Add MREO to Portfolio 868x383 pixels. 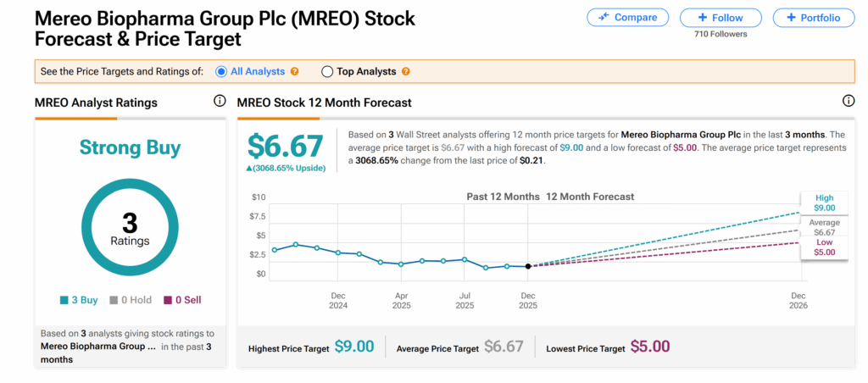(813, 18)
